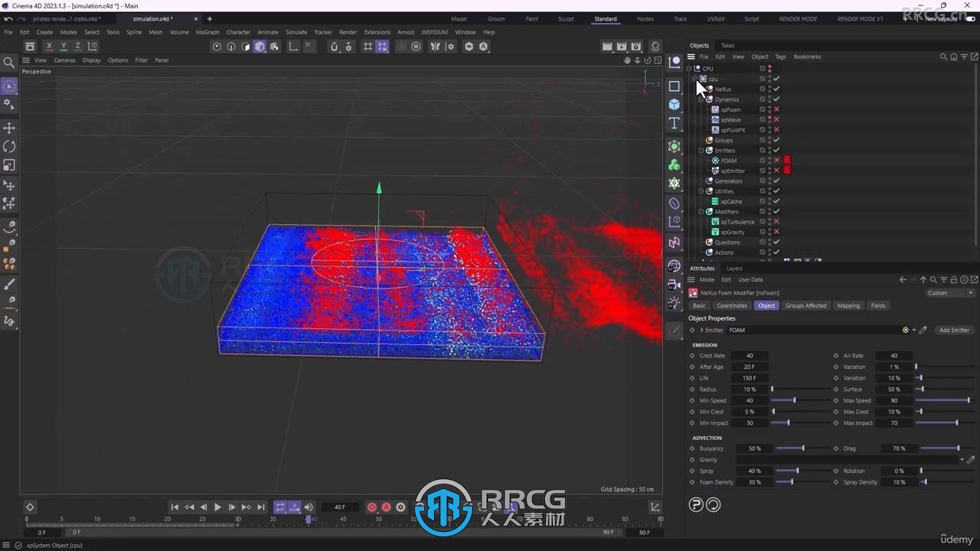
Task: Collapse the CPU root tree item
Action: click(x=689, y=69)
